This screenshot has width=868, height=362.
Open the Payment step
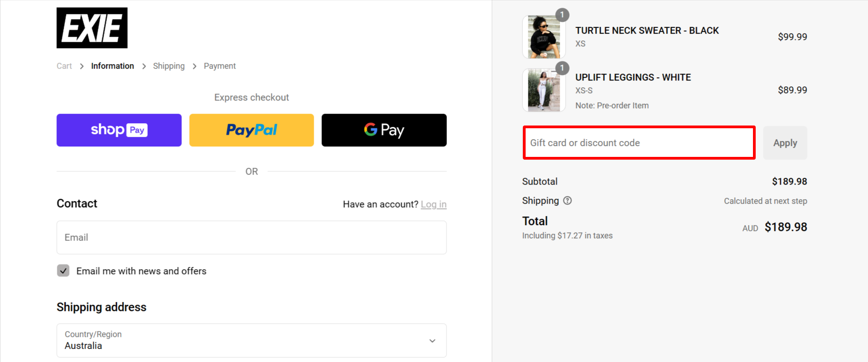click(x=220, y=65)
